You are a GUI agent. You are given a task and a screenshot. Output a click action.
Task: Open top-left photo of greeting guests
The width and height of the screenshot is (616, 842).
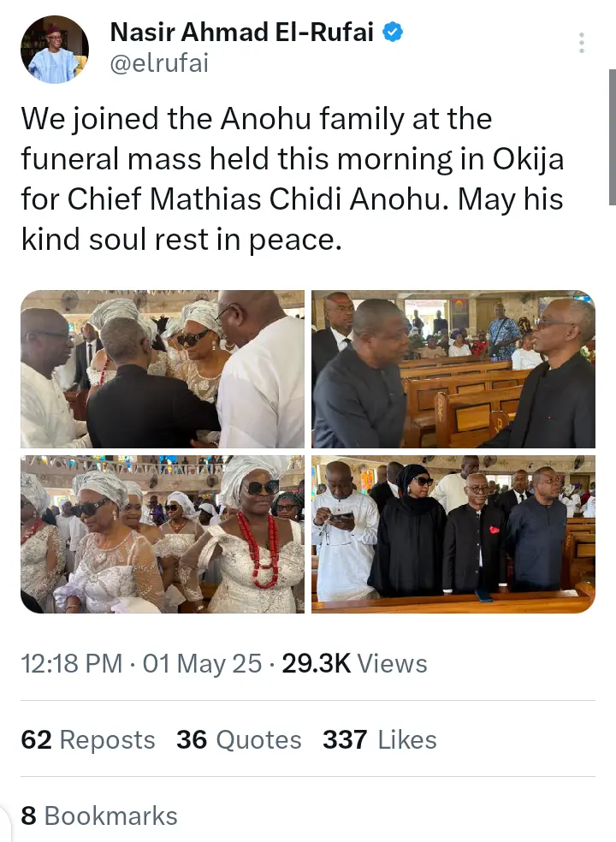163,369
